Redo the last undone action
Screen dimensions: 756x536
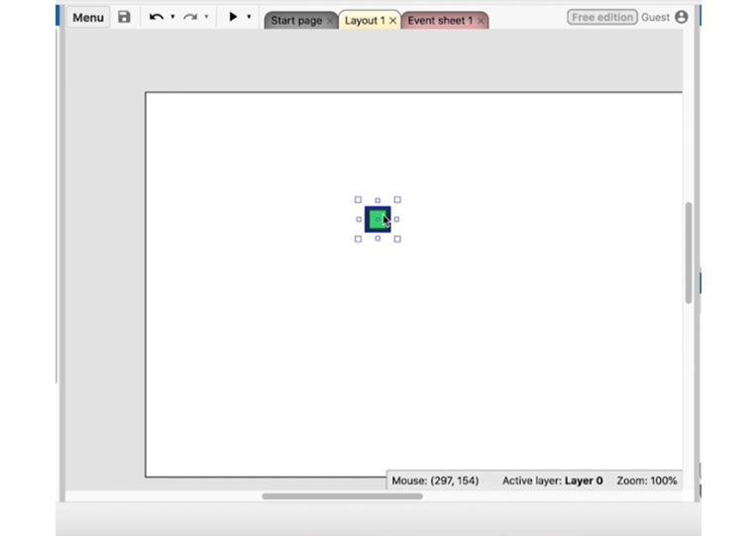click(x=190, y=17)
